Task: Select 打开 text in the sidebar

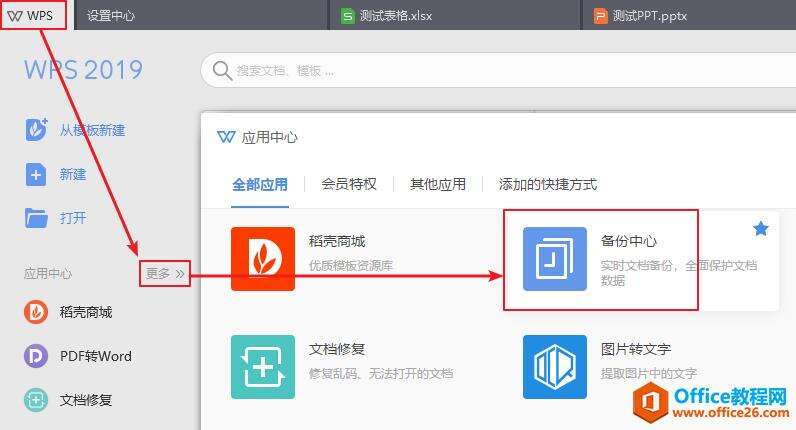Action: point(73,218)
